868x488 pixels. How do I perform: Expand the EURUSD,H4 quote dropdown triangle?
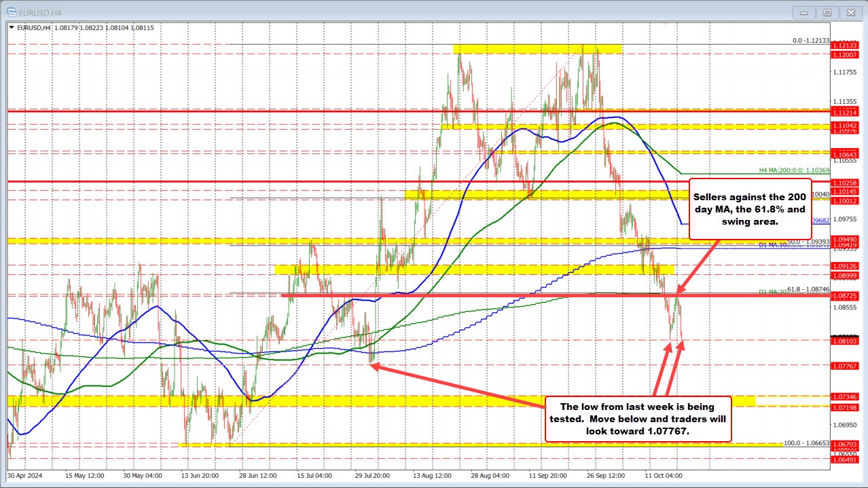point(12,28)
